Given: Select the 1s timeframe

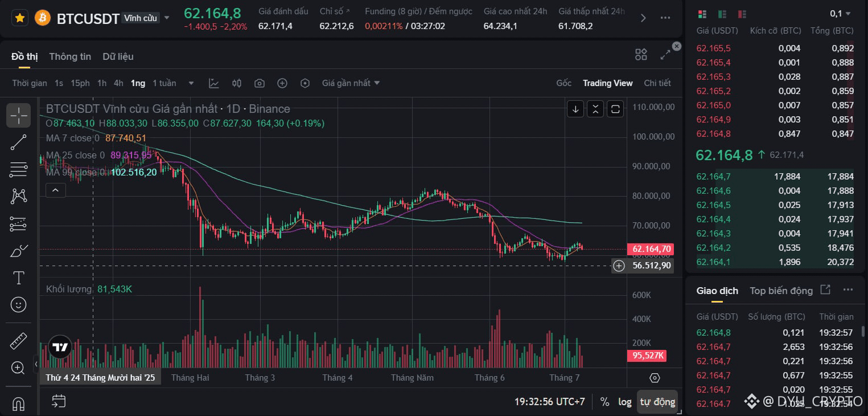Looking at the screenshot, I should tap(59, 83).
